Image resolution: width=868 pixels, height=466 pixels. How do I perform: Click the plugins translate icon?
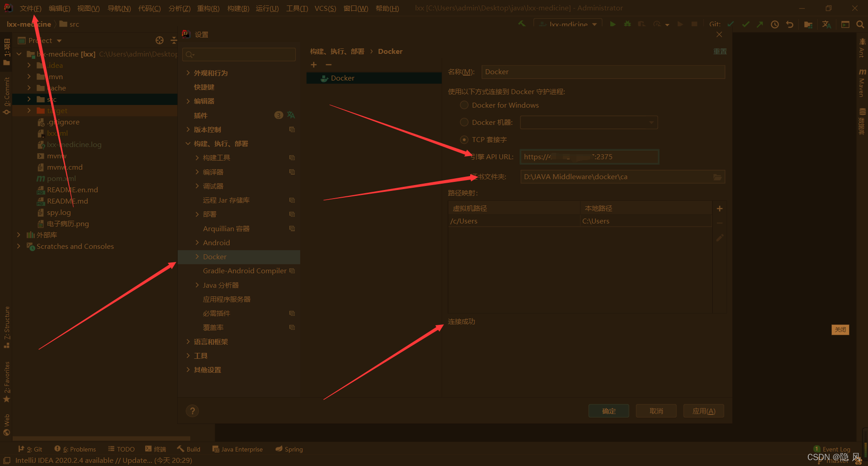coord(291,115)
